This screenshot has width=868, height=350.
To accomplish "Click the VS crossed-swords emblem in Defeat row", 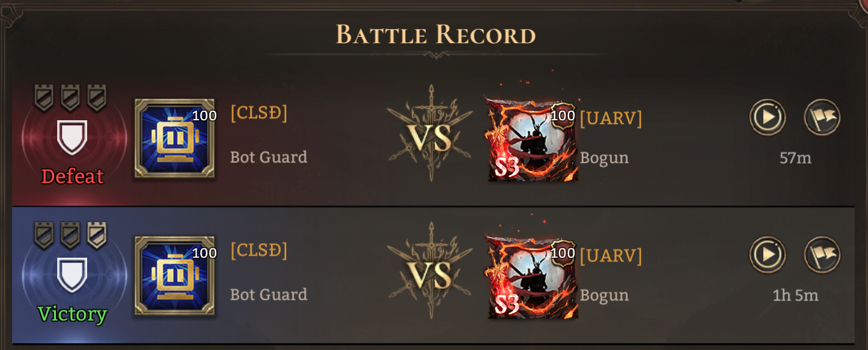I will tap(431, 134).
